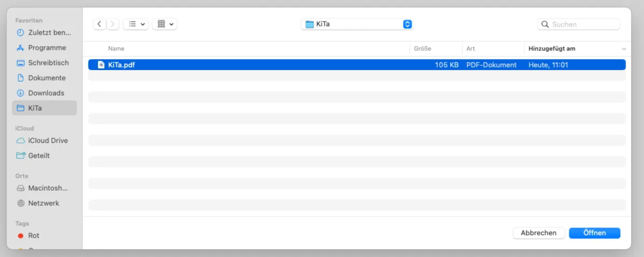Open Zuletzt benutzt in sidebar

tap(44, 32)
